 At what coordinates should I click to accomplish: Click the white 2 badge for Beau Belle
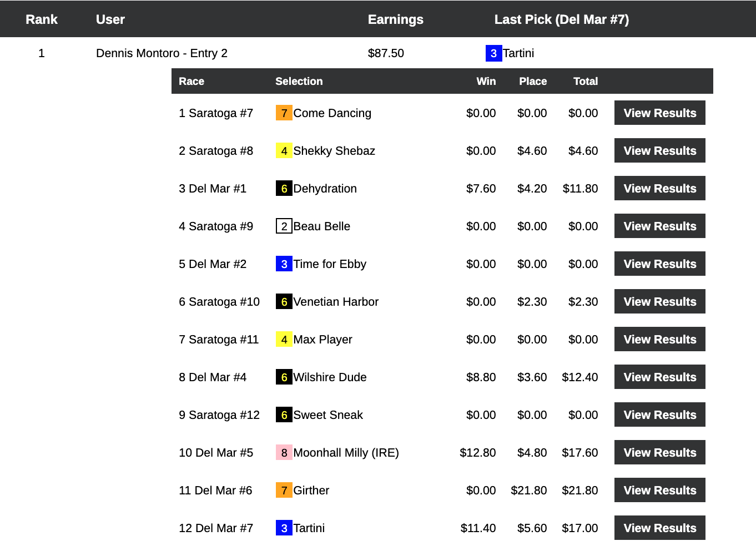(x=284, y=226)
